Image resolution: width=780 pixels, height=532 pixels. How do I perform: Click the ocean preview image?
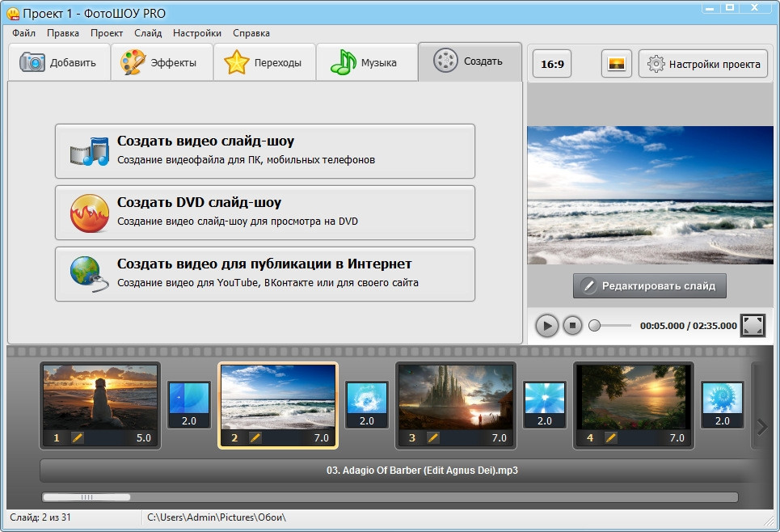650,195
